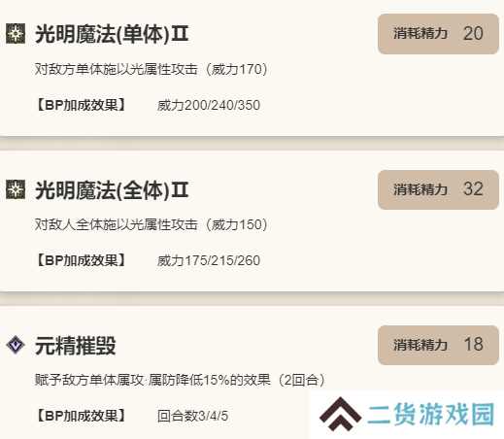Click the 消耗精力 20 cost badge
The width and height of the screenshot is (504, 439).
point(438,34)
